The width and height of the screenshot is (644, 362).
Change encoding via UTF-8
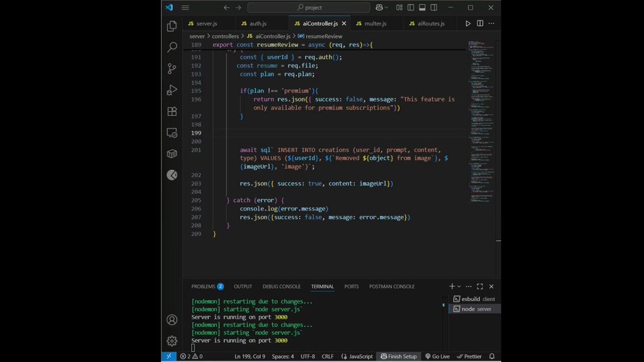click(308, 356)
